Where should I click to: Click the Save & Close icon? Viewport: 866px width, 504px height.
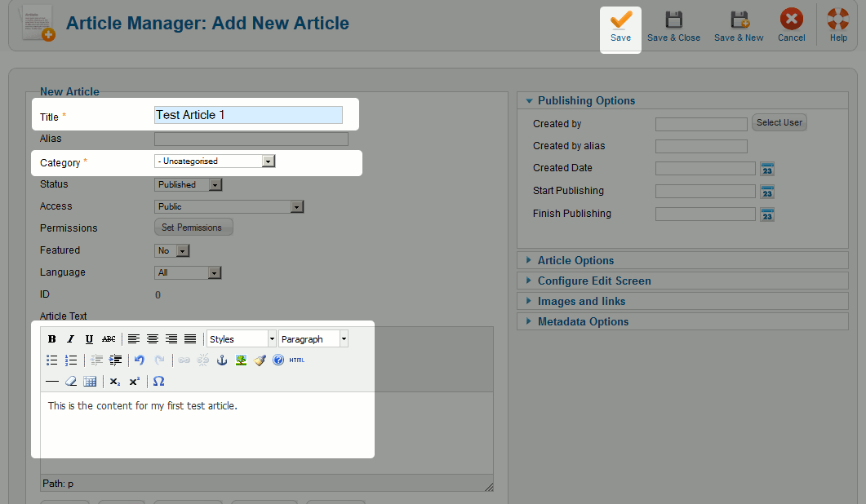pyautogui.click(x=674, y=20)
